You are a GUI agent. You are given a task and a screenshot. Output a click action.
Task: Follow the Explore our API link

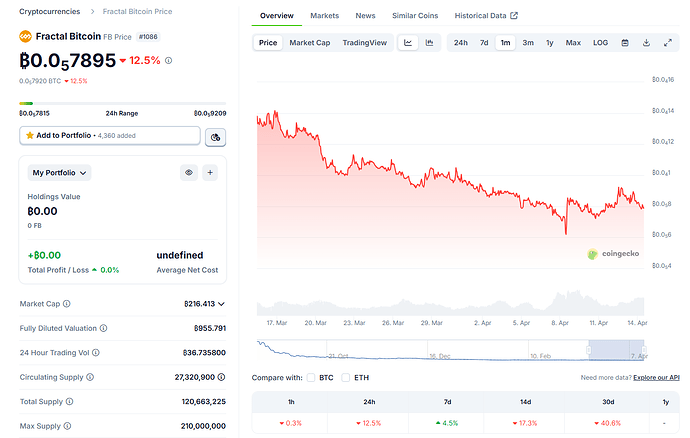(656, 377)
